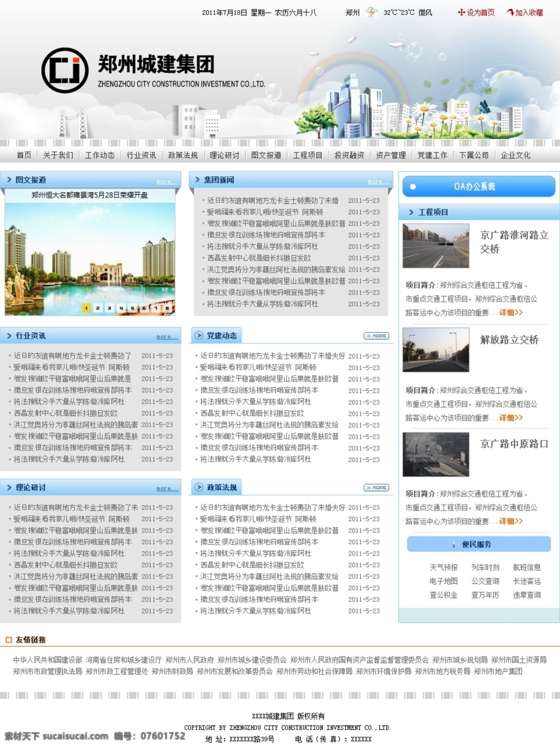
Task: Open 电子地图 service link
Action: tap(444, 581)
